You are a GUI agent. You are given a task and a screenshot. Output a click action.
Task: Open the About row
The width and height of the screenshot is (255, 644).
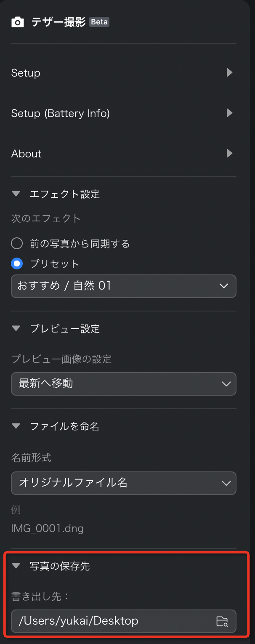(x=124, y=153)
